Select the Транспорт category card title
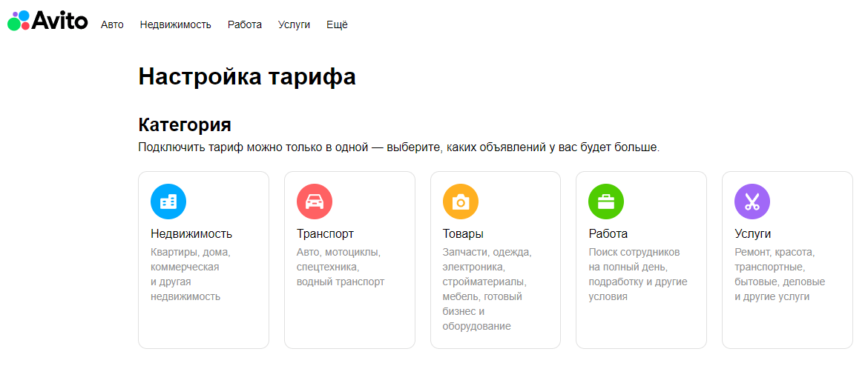Screen dimensions: 868x366 click(x=325, y=234)
